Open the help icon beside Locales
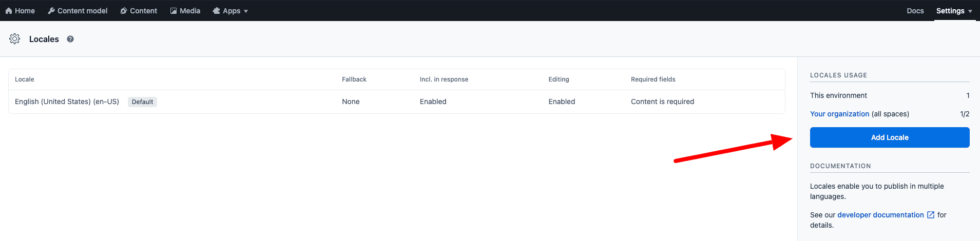This screenshot has width=980, height=241. coord(70,39)
